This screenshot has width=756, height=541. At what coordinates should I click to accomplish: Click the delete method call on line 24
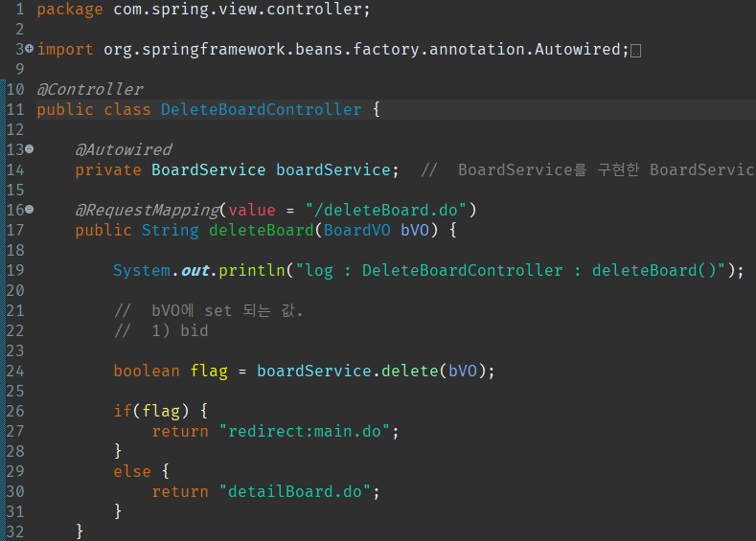coord(409,371)
